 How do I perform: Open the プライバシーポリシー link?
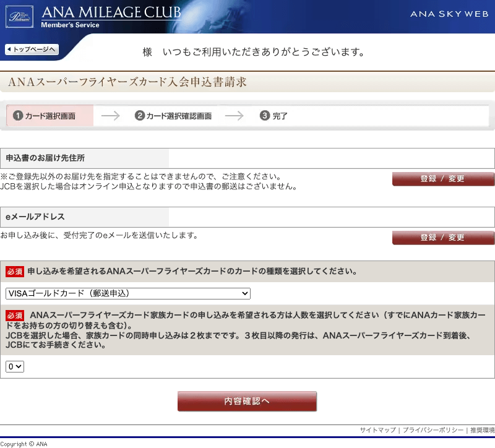[433, 430]
